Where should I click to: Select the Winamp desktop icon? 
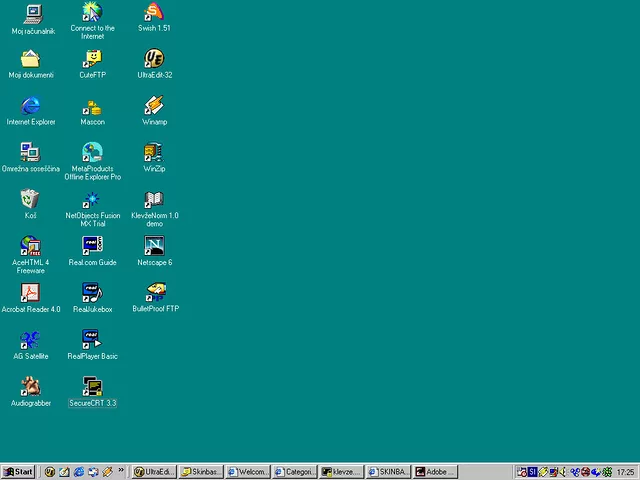154,106
